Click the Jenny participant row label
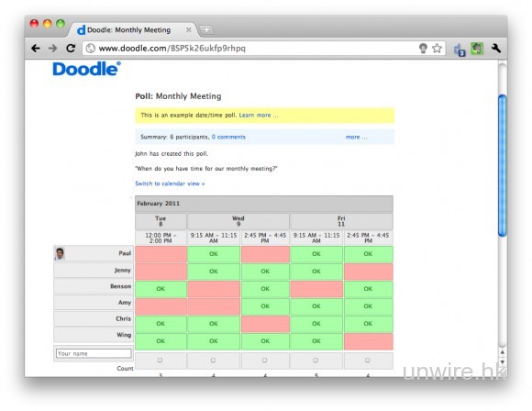532x411 pixels. 94,270
